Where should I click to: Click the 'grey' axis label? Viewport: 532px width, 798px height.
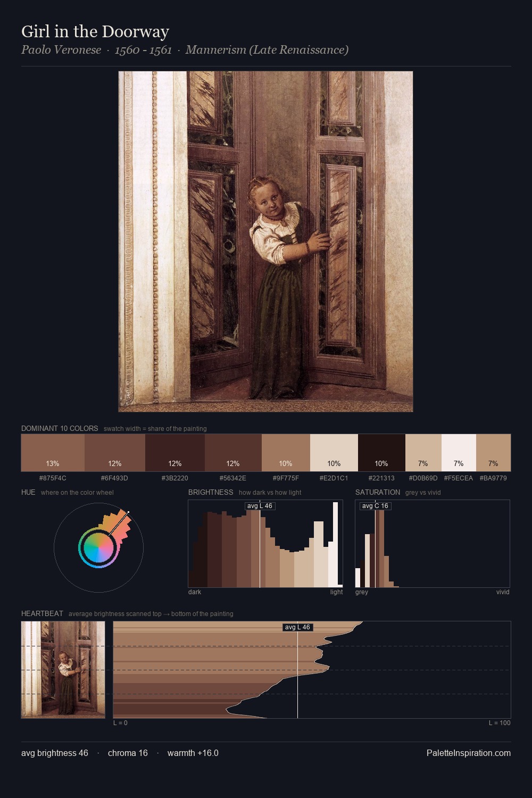point(362,592)
